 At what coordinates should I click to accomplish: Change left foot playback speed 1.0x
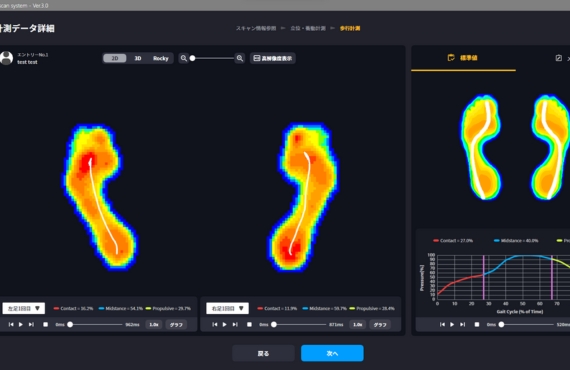click(x=154, y=324)
